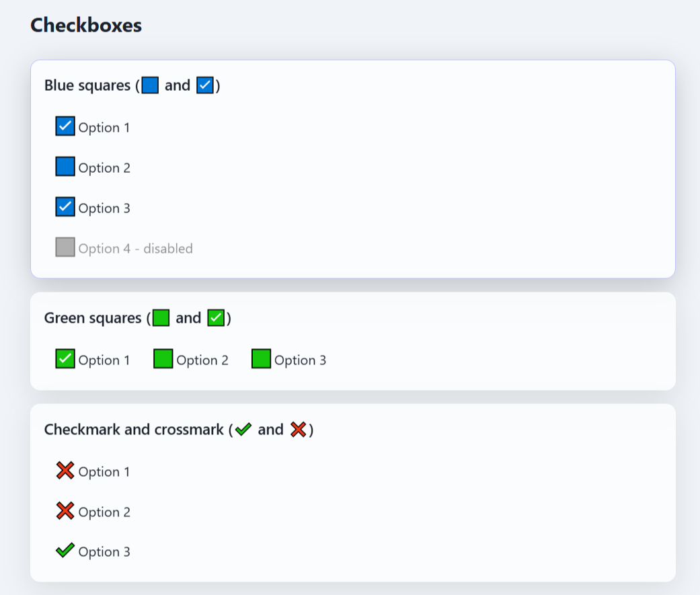Viewport: 700px width, 595px height.
Task: Click the crossmark icon beside Option 1
Action: click(65, 471)
